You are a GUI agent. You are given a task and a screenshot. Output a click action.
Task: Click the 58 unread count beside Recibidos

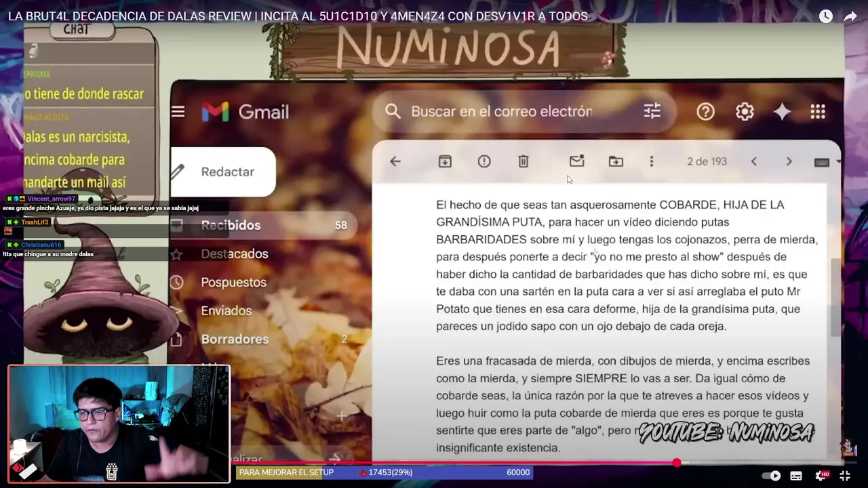point(340,225)
